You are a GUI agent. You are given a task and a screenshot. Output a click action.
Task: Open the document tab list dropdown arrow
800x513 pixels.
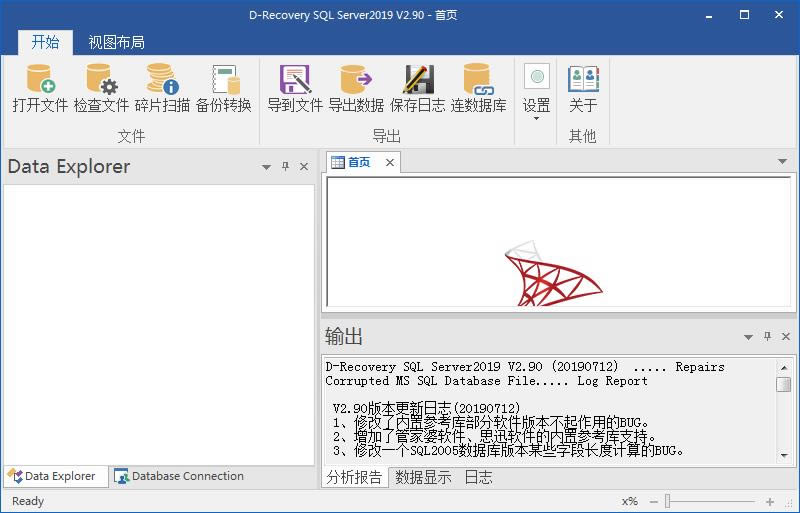click(x=782, y=162)
